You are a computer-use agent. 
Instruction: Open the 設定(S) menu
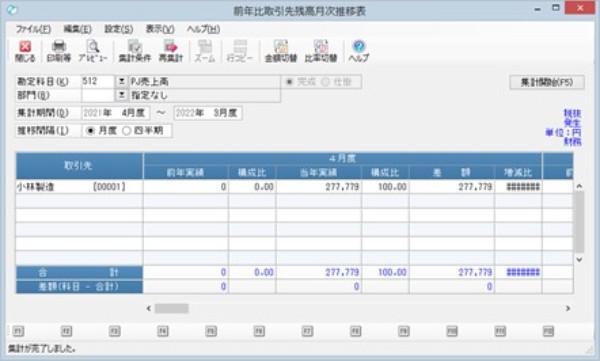coord(119,29)
